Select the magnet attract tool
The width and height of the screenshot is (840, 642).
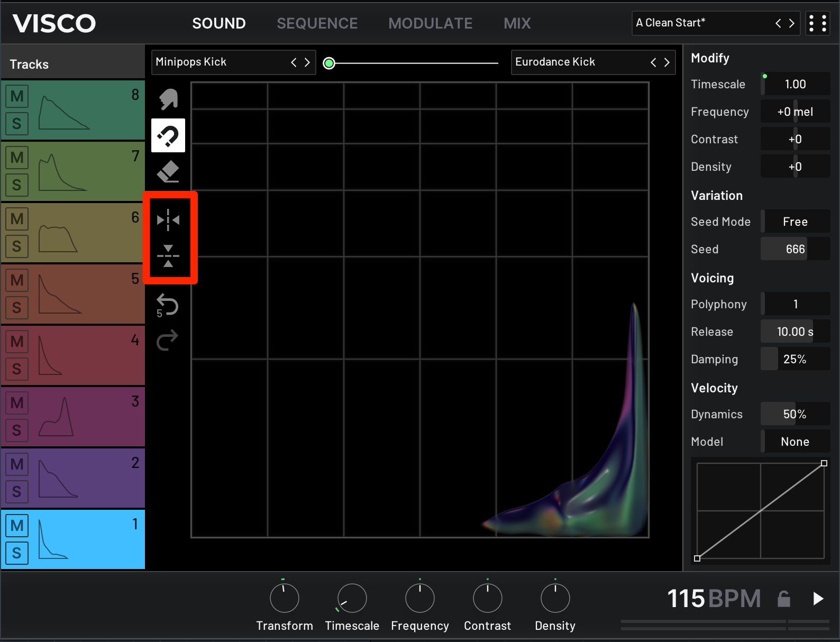coord(168,135)
